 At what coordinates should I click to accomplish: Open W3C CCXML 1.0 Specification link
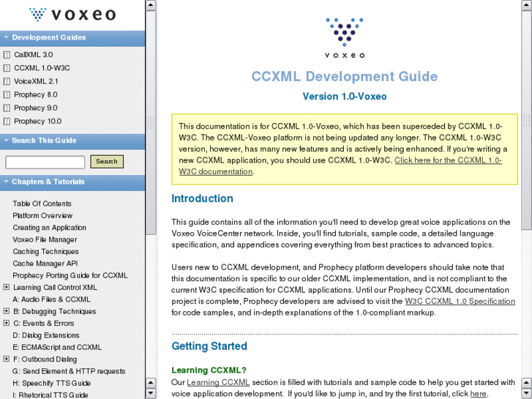tap(460, 301)
